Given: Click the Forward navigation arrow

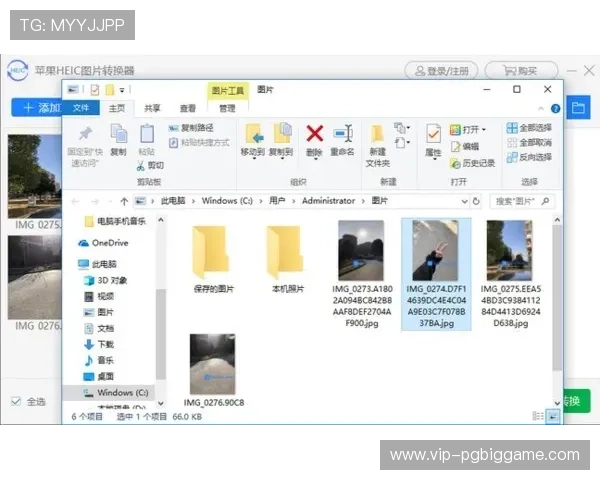Looking at the screenshot, I should click(95, 201).
